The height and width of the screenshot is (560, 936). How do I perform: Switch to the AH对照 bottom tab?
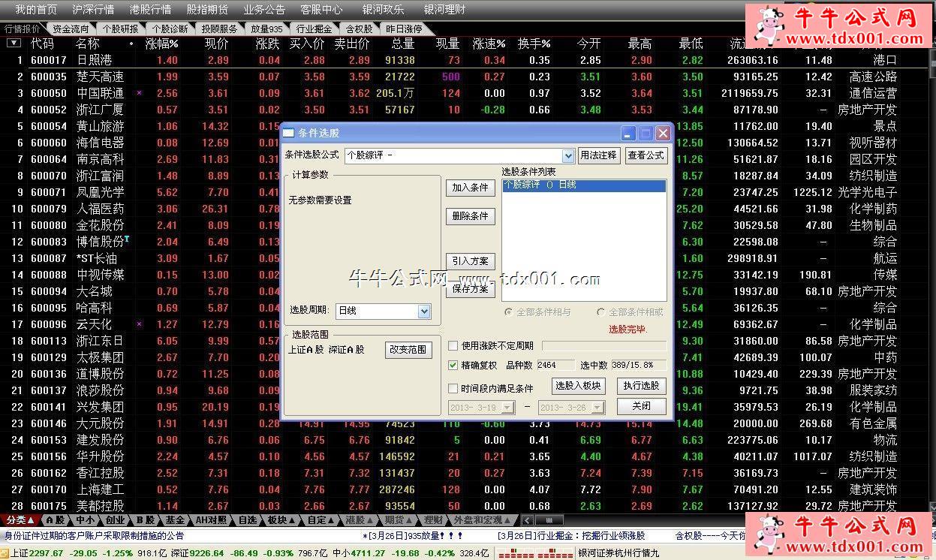[211, 519]
